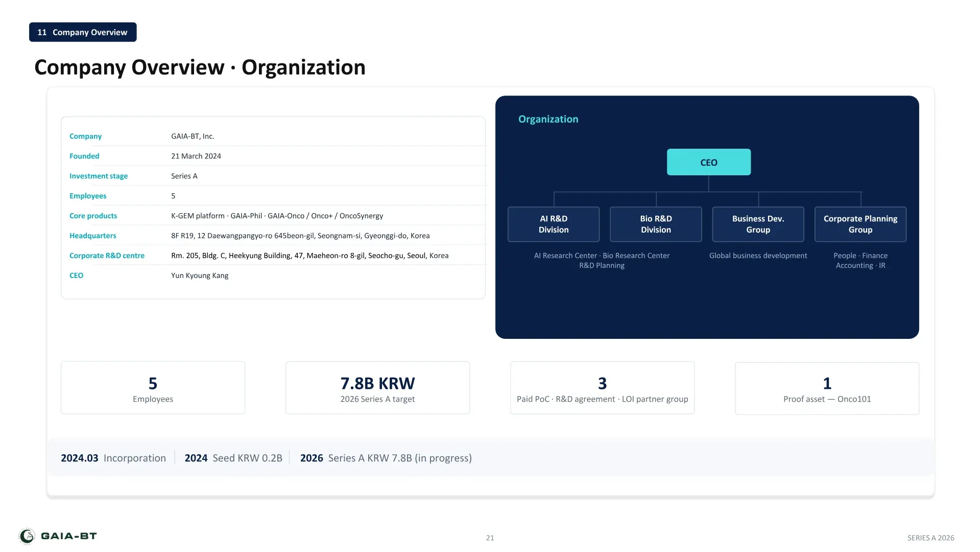
Task: Click the 'Founded' label
Action: click(x=84, y=156)
